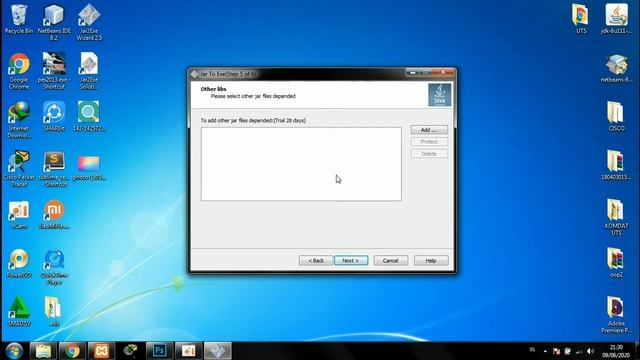Select the oCam desktop shortcut
The width and height of the screenshot is (640, 360).
point(19,215)
